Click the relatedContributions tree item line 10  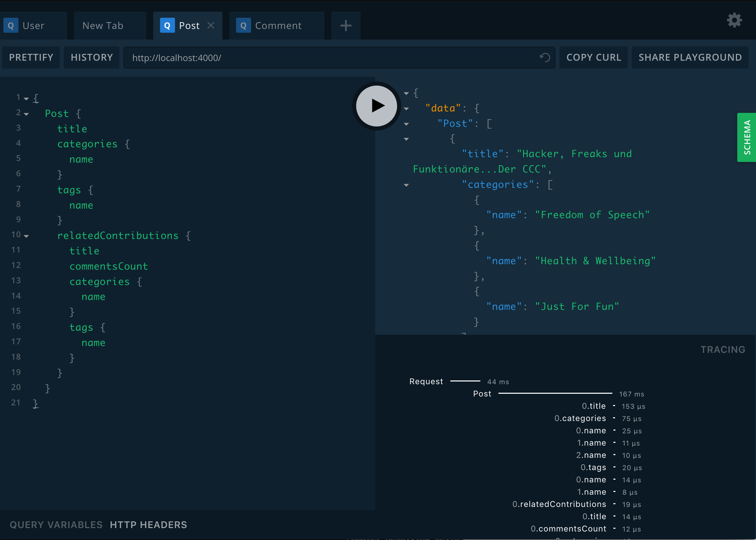coord(117,235)
